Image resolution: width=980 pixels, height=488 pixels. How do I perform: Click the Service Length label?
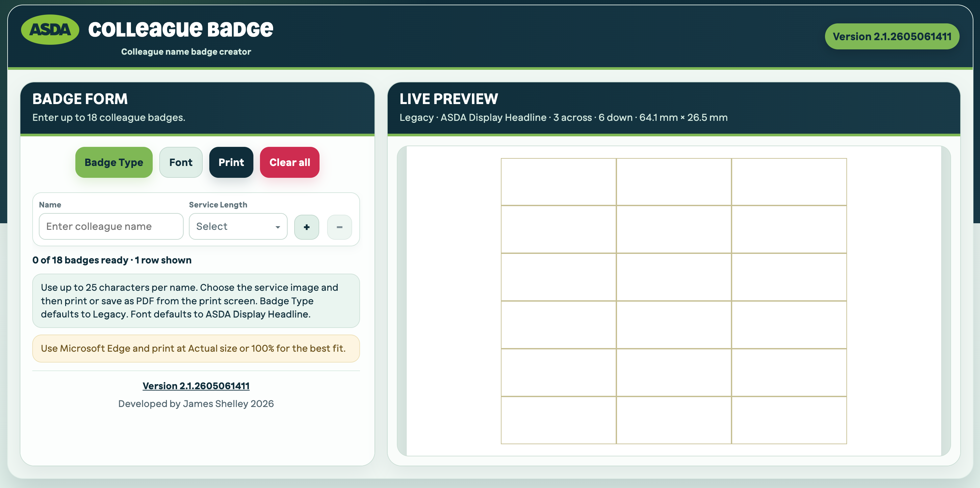(x=218, y=205)
